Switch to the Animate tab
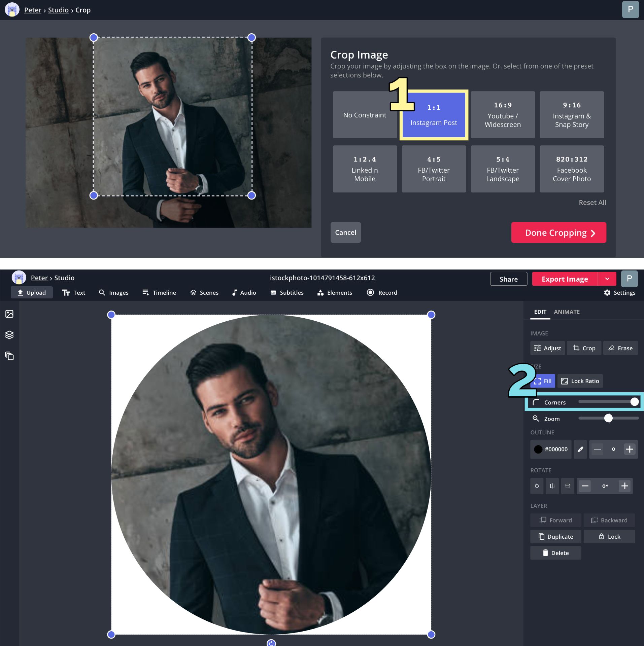This screenshot has height=646, width=644. (566, 312)
